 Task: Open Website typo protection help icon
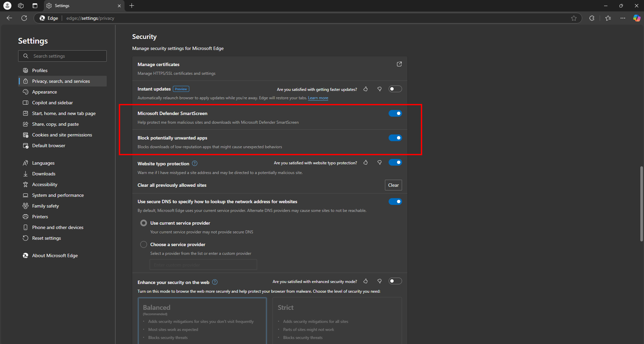click(195, 163)
